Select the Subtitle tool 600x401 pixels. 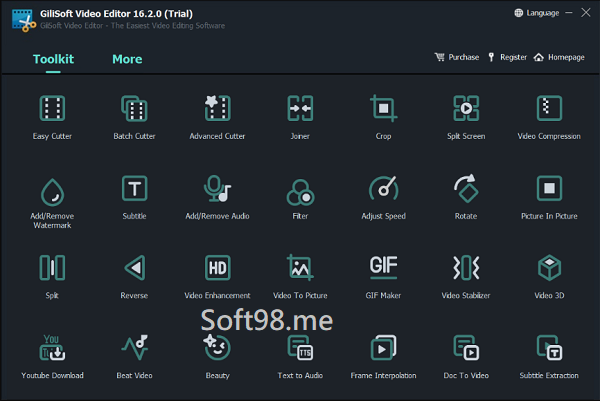(134, 197)
